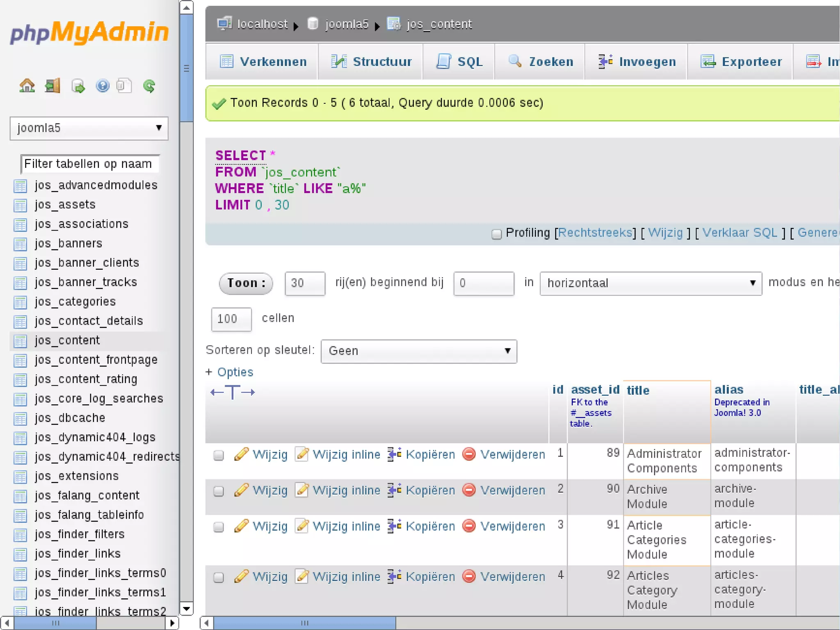
Task: Sort by the alias column header
Action: click(x=729, y=389)
